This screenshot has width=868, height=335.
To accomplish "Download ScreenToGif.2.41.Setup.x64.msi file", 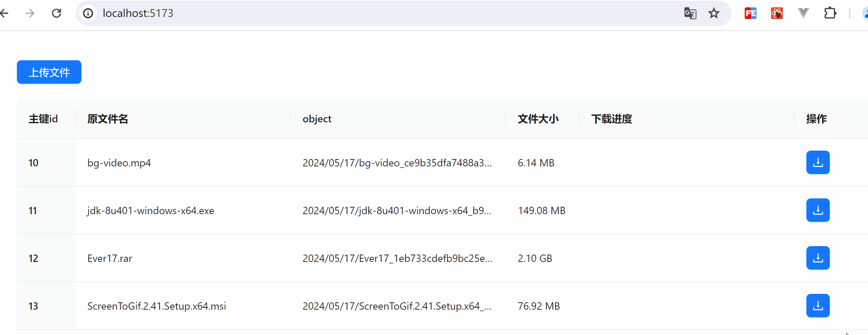I will tap(818, 306).
